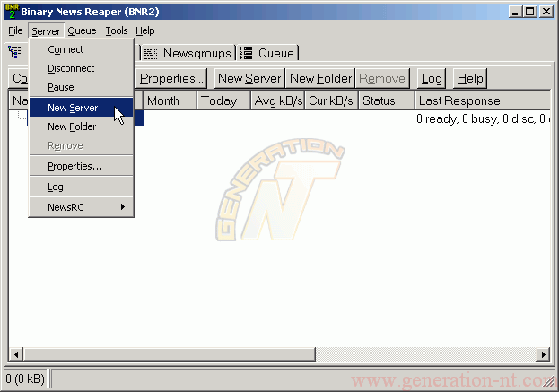Open the Queue menu
559x392 pixels.
tap(82, 31)
